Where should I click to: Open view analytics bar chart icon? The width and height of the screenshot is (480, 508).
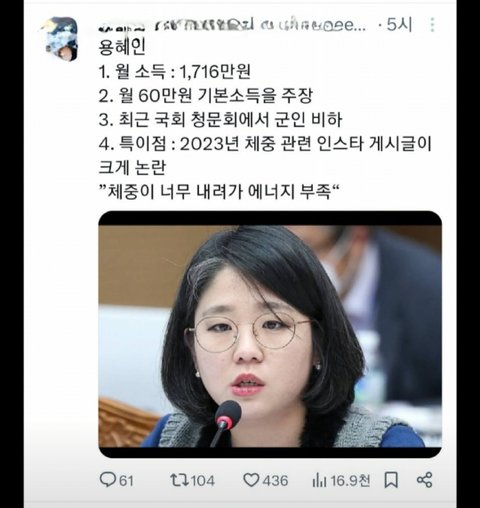tap(319, 481)
